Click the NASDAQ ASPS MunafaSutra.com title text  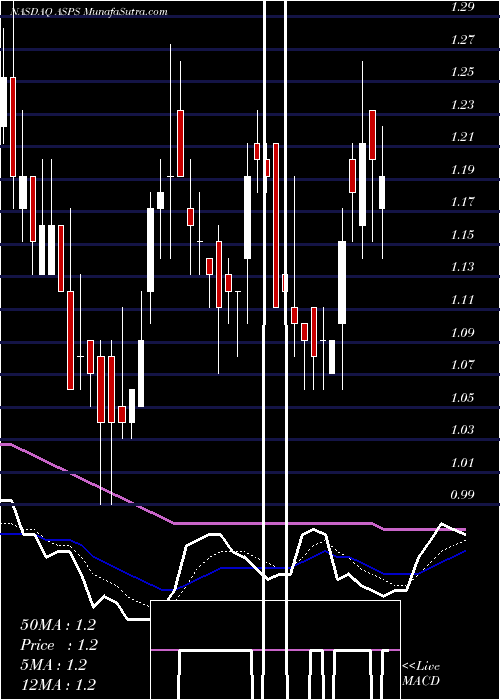point(88,12)
